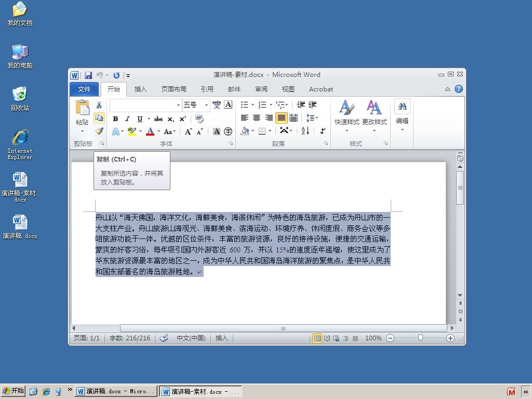Expand Paste options arrow
532x399 pixels.
pos(82,131)
